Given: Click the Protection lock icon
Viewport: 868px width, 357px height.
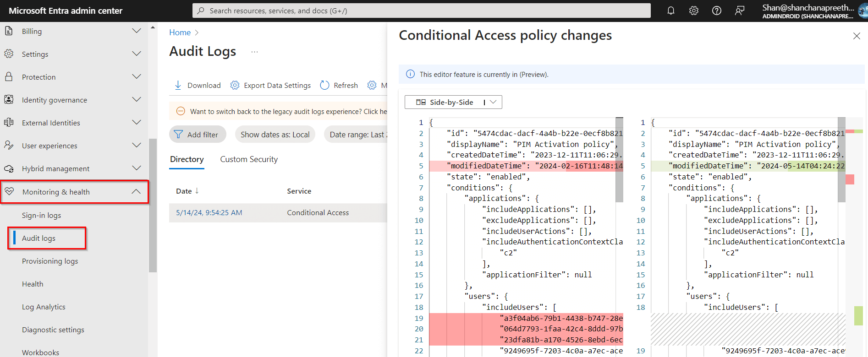Looking at the screenshot, I should [x=9, y=76].
